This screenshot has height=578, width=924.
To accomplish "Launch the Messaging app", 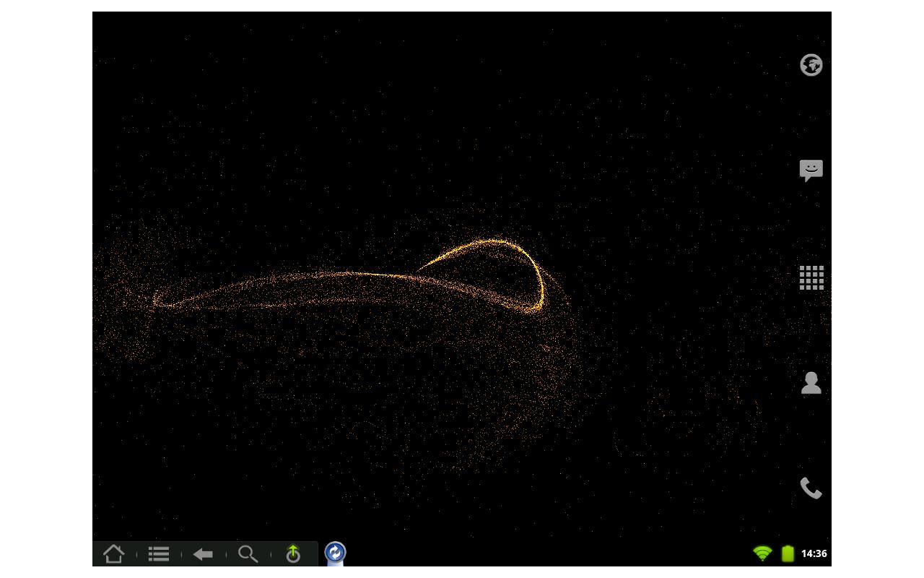I will point(811,169).
